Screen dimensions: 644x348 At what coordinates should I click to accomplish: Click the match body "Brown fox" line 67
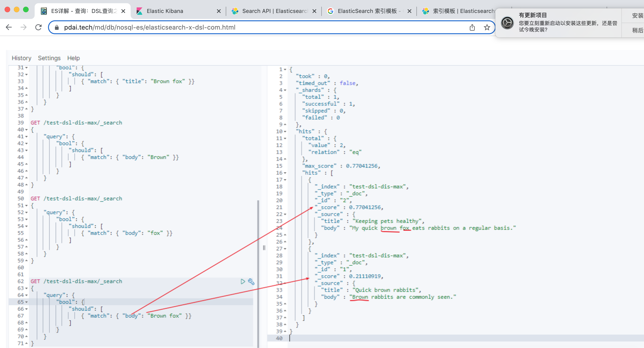(136, 316)
